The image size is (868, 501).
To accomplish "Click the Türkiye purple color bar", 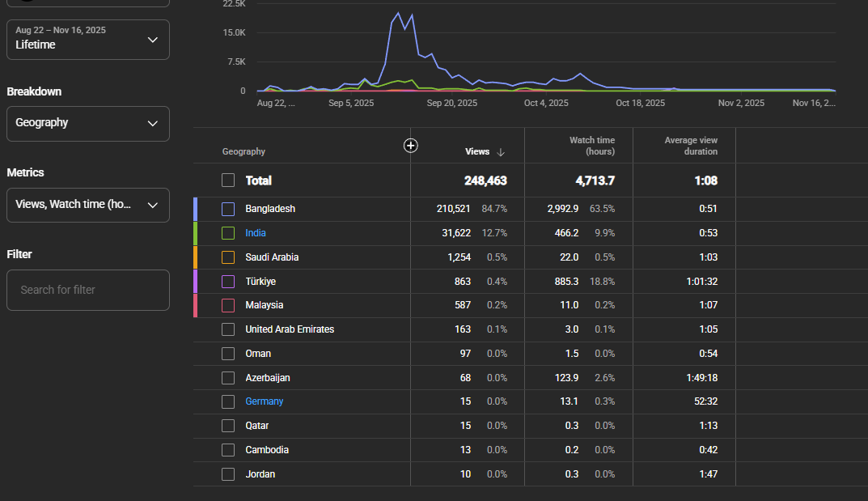I will (x=196, y=281).
